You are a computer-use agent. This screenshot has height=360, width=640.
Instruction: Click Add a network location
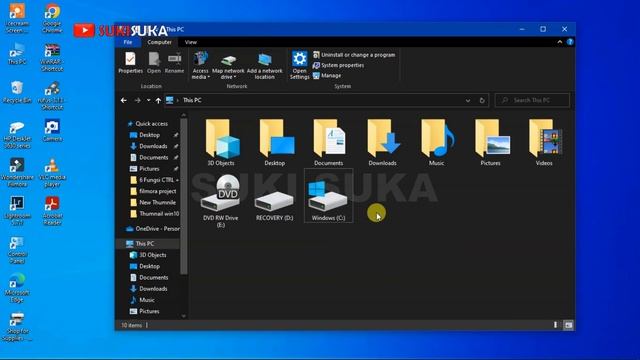[x=264, y=65]
